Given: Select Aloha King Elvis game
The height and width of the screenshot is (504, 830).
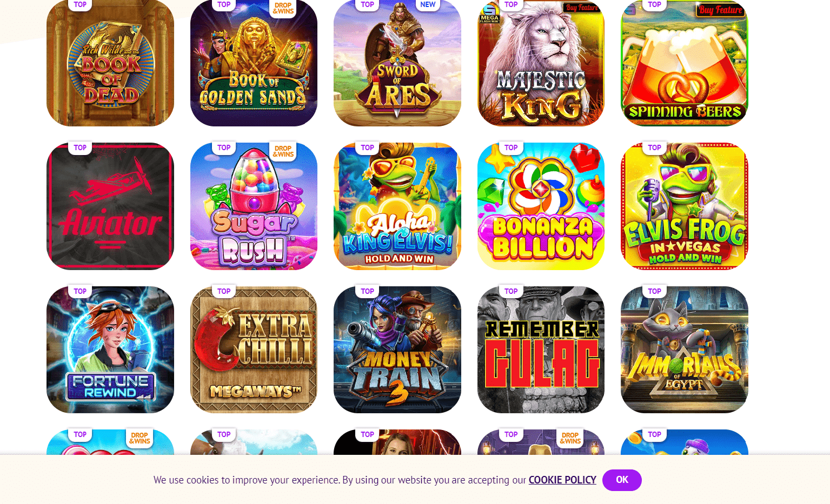Looking at the screenshot, I should pos(397,206).
